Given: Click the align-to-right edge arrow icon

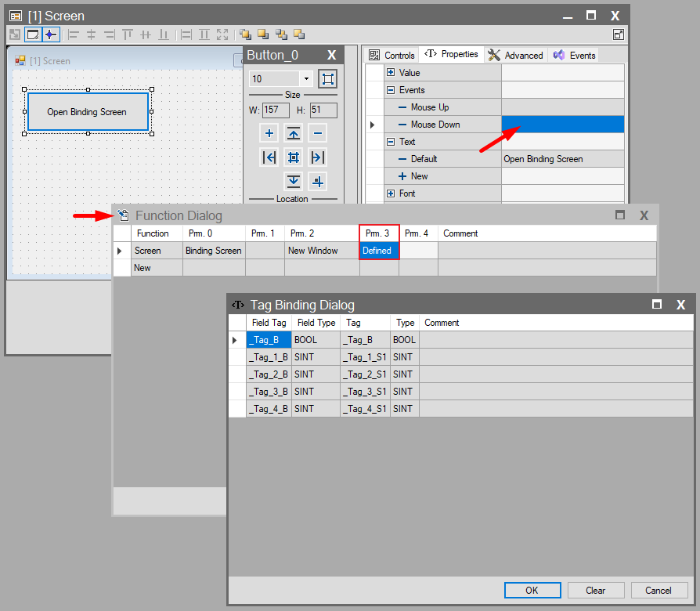Looking at the screenshot, I should click(x=317, y=157).
